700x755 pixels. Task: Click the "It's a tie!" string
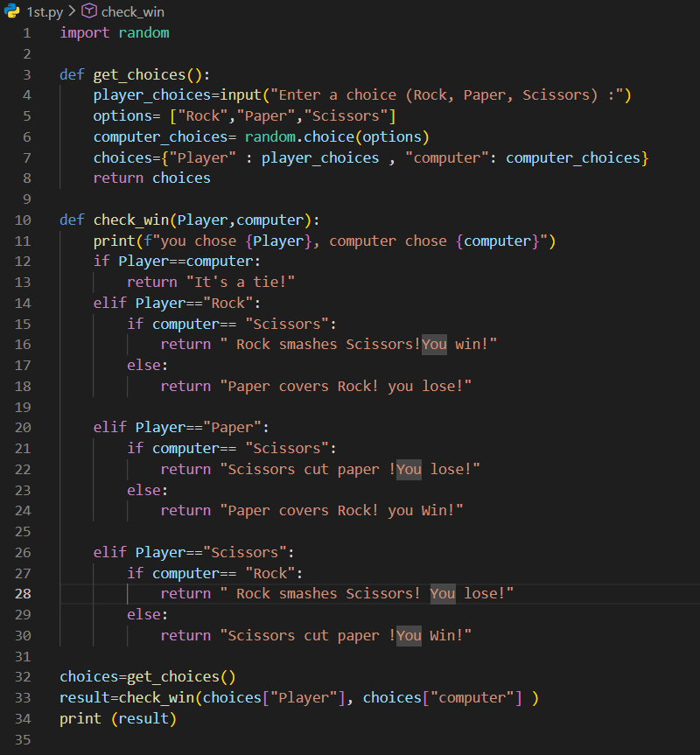241,283
